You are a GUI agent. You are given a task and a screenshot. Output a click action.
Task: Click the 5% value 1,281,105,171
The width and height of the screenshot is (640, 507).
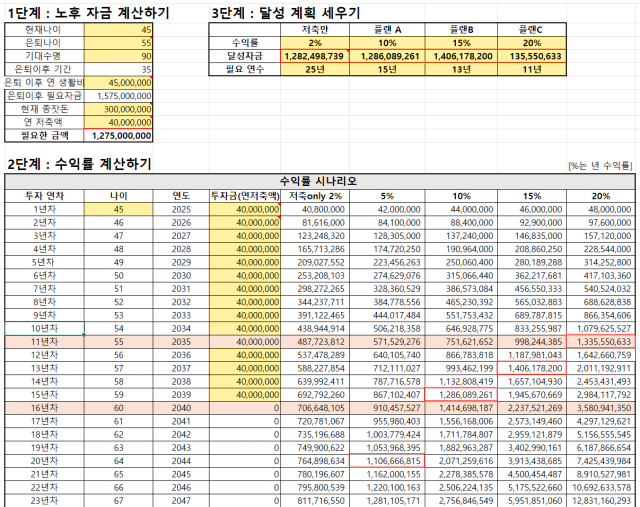click(x=387, y=500)
